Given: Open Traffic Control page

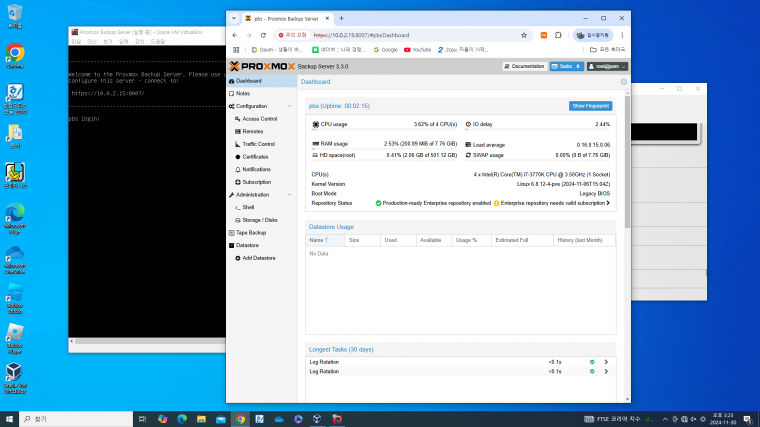Looking at the screenshot, I should coord(258,144).
